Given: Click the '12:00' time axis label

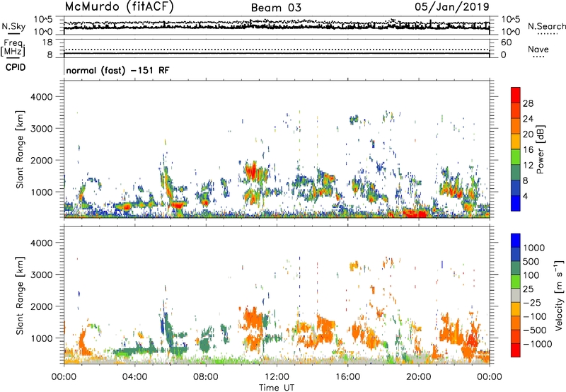Looking at the screenshot, I should pyautogui.click(x=277, y=377).
